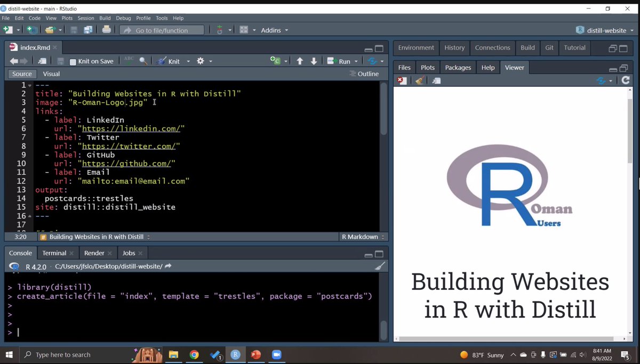
Task: Save all open documents
Action: coord(88,30)
